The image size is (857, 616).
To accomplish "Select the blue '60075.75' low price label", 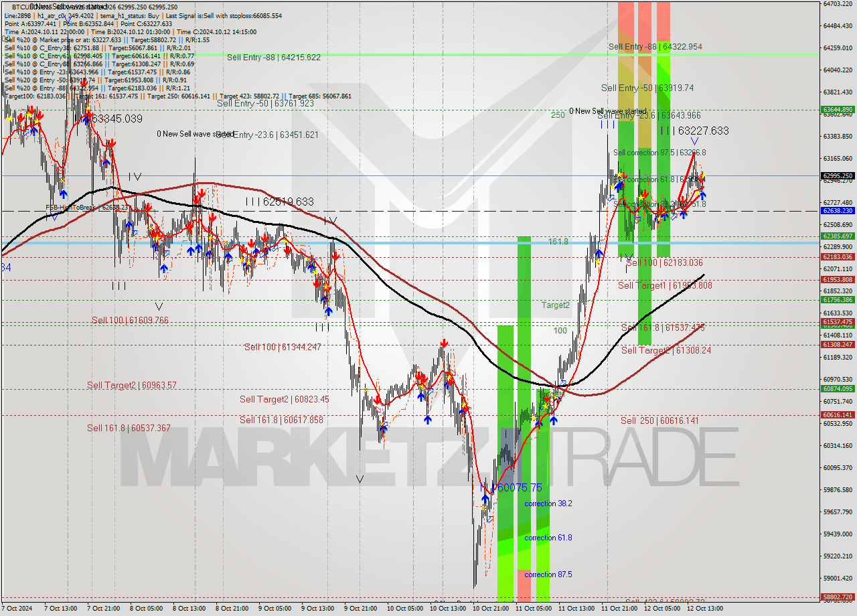I will 519,487.
